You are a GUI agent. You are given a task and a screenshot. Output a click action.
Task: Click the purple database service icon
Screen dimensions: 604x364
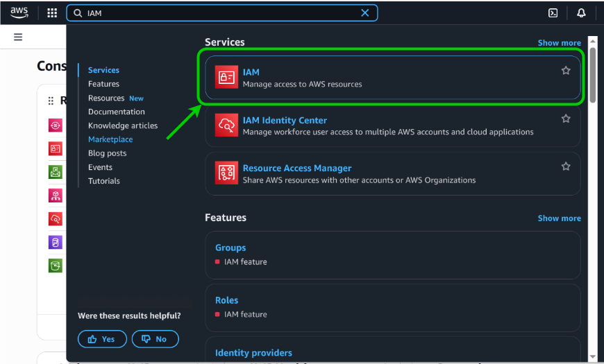56,243
